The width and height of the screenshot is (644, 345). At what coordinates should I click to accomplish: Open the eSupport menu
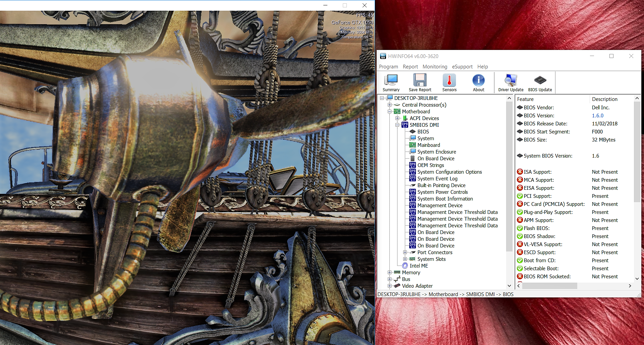(462, 67)
